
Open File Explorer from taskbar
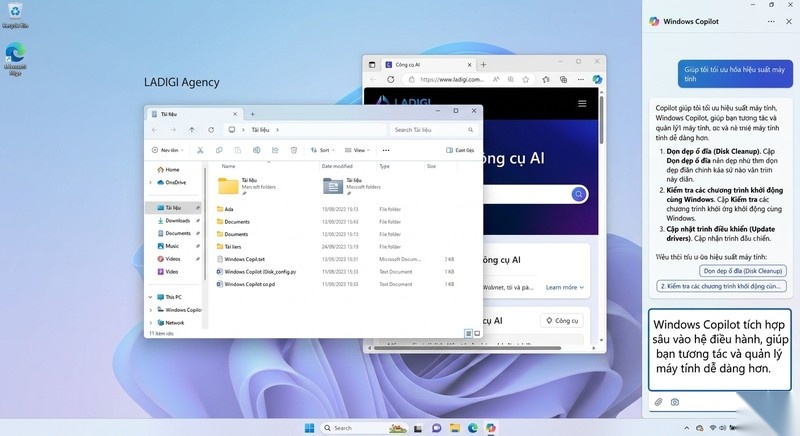click(455, 428)
